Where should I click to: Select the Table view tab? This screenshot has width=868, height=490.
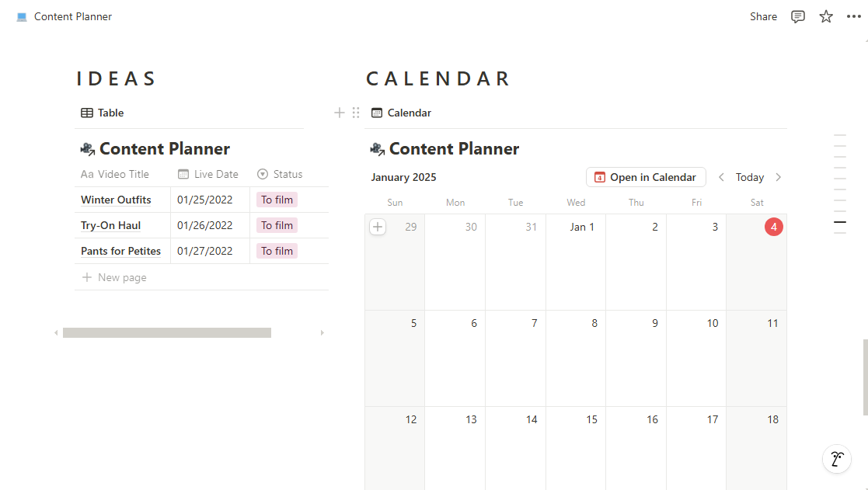point(103,113)
